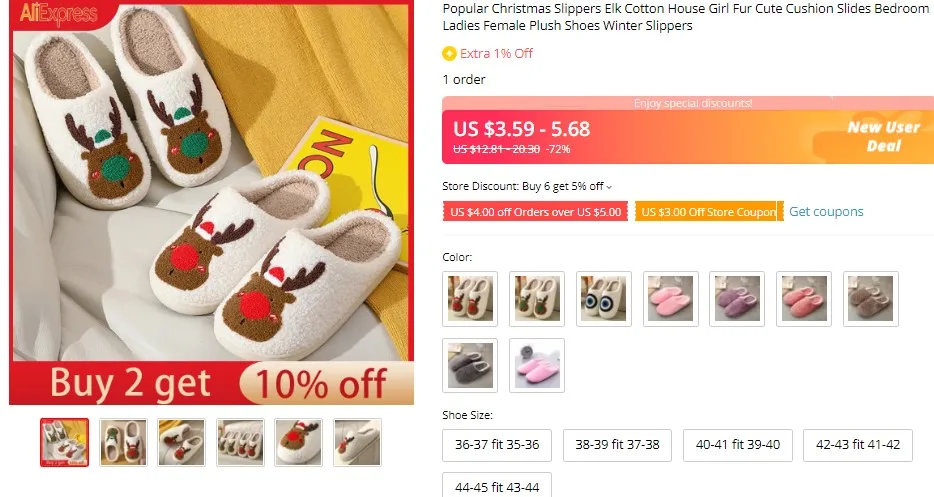Select the red-nose reindeer slipper color swatch
The width and height of the screenshot is (934, 497).
point(470,299)
